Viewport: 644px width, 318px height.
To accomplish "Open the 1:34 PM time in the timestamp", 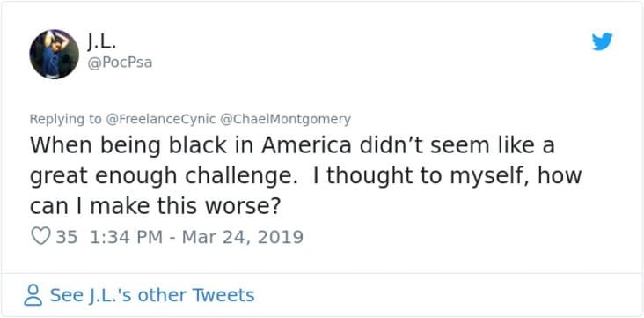I will pyautogui.click(x=126, y=237).
